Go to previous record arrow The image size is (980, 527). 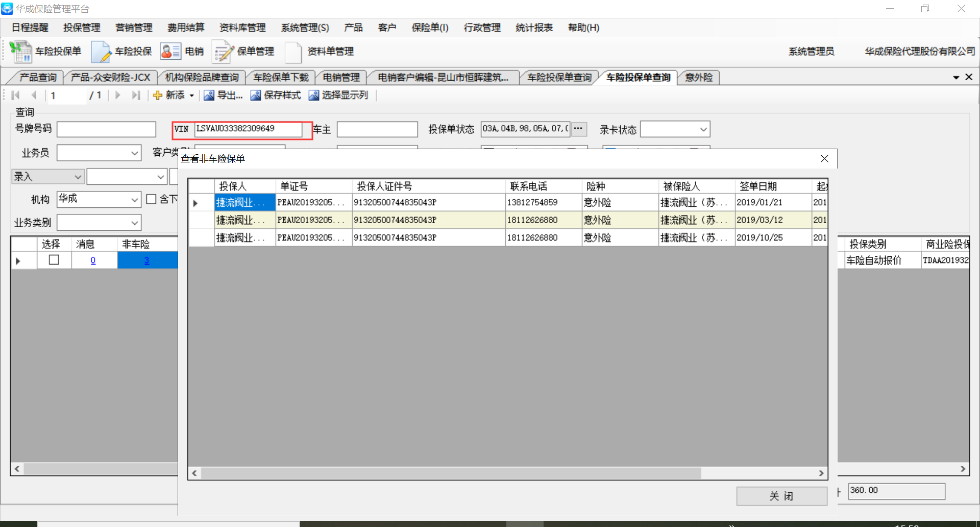pyautogui.click(x=34, y=95)
